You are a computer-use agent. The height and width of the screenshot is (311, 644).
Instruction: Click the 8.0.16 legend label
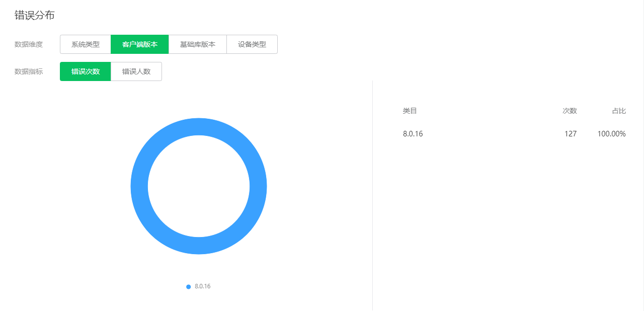click(x=203, y=286)
